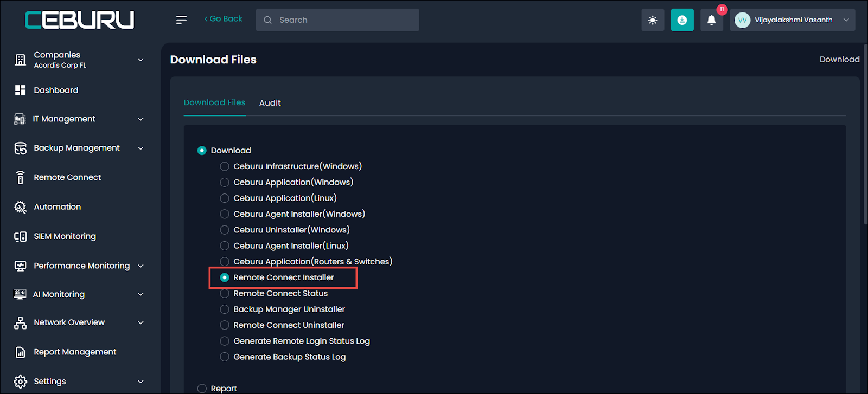The height and width of the screenshot is (394, 868).
Task: Click the Performance Monitoring screen icon
Action: tap(20, 266)
